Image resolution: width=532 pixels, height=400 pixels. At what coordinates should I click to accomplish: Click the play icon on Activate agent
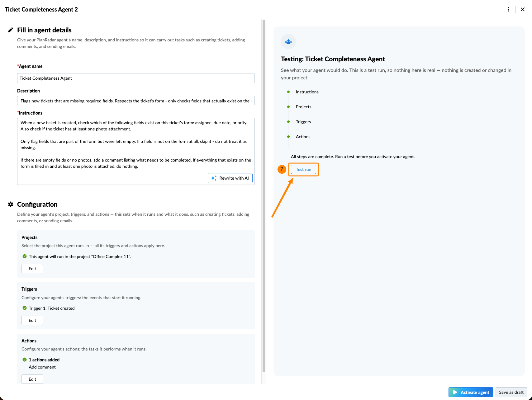coord(455,392)
